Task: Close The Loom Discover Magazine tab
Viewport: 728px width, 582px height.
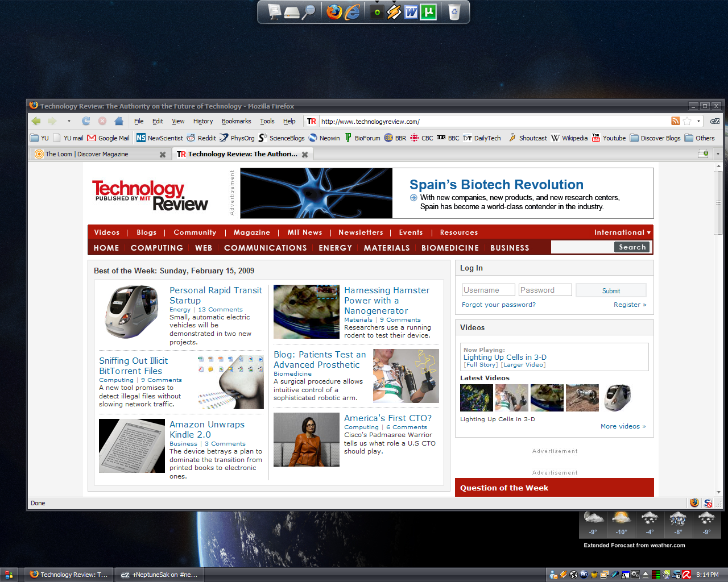Action: tap(163, 155)
